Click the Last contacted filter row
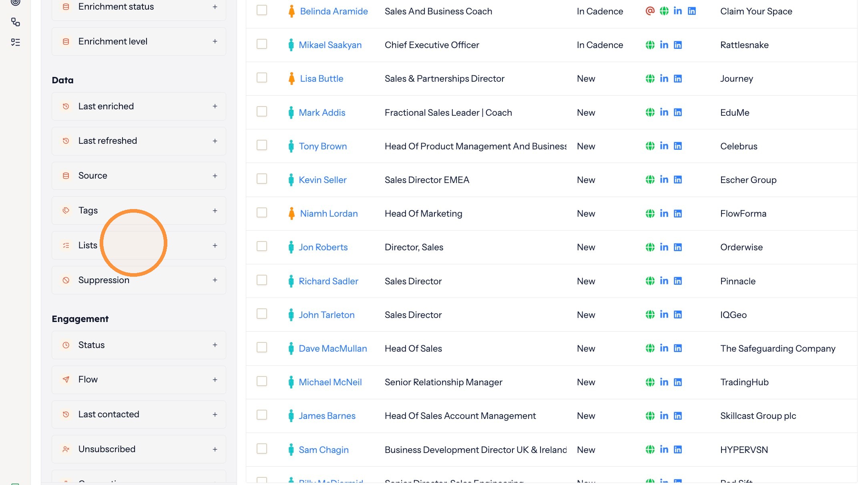The width and height of the screenshot is (868, 485). pyautogui.click(x=139, y=415)
